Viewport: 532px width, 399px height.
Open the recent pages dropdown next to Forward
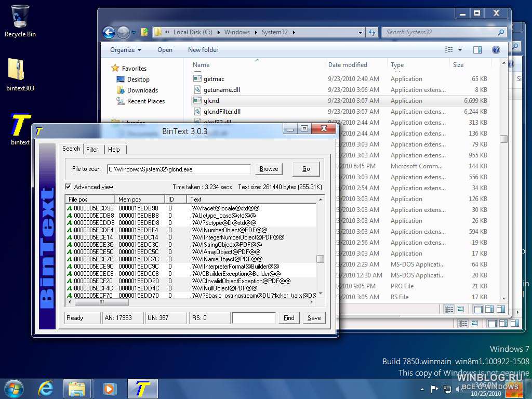pyautogui.click(x=134, y=33)
